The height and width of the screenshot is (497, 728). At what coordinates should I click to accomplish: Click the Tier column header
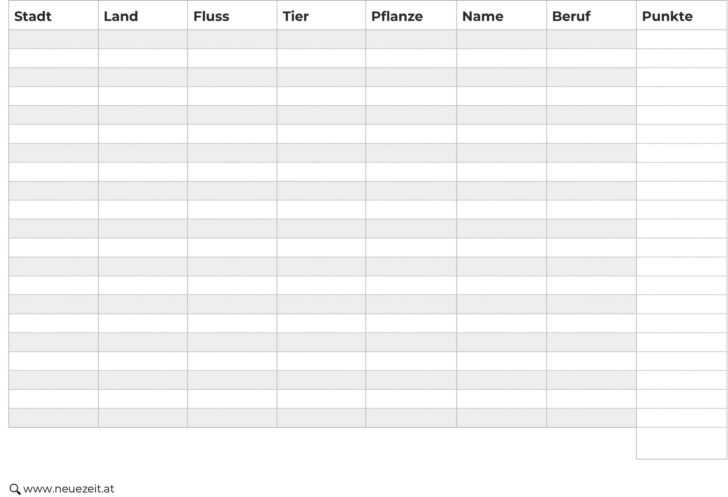pyautogui.click(x=296, y=16)
